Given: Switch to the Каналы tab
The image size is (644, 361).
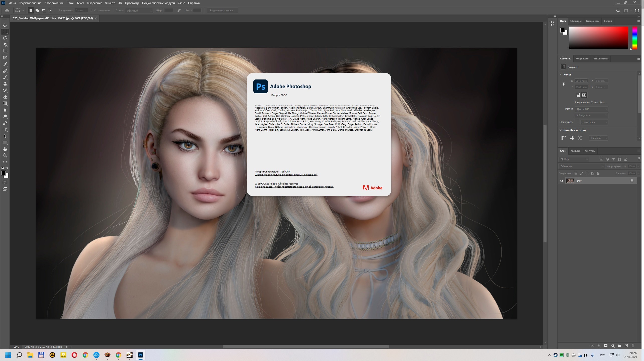Looking at the screenshot, I should click(x=575, y=151).
